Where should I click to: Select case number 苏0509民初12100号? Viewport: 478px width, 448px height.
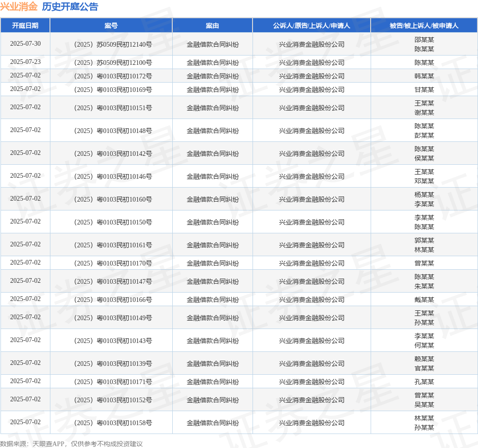pos(113,63)
